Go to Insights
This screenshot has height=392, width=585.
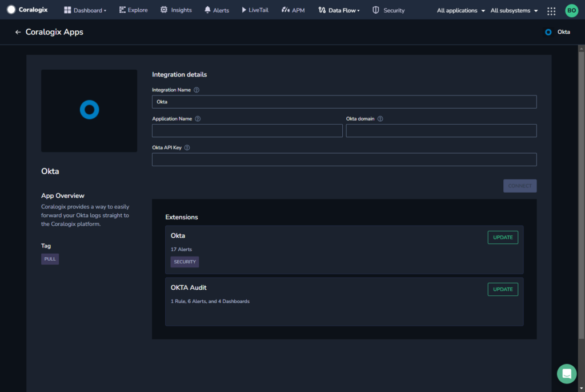coord(176,10)
